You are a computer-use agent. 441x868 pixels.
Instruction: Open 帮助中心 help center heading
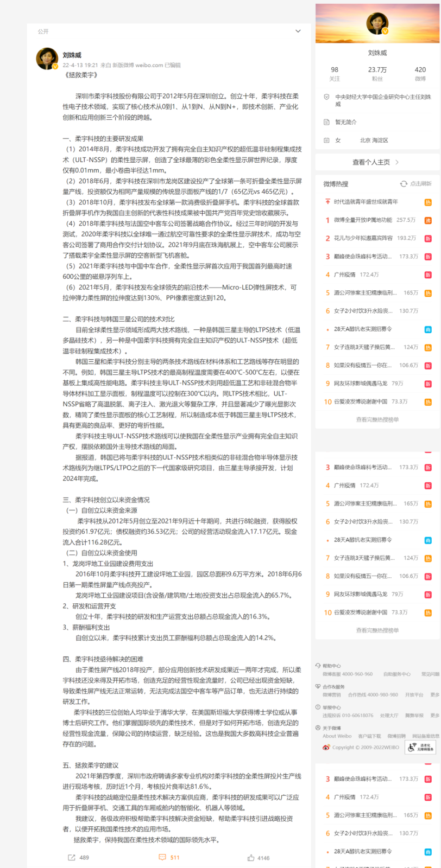coord(332,666)
